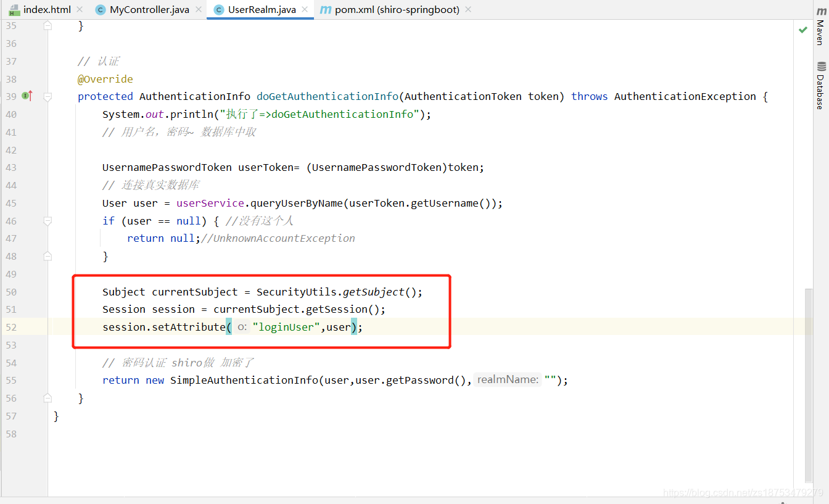Image resolution: width=829 pixels, height=504 pixels.
Task: Click the class icon on MyController.java tab
Action: click(x=101, y=10)
